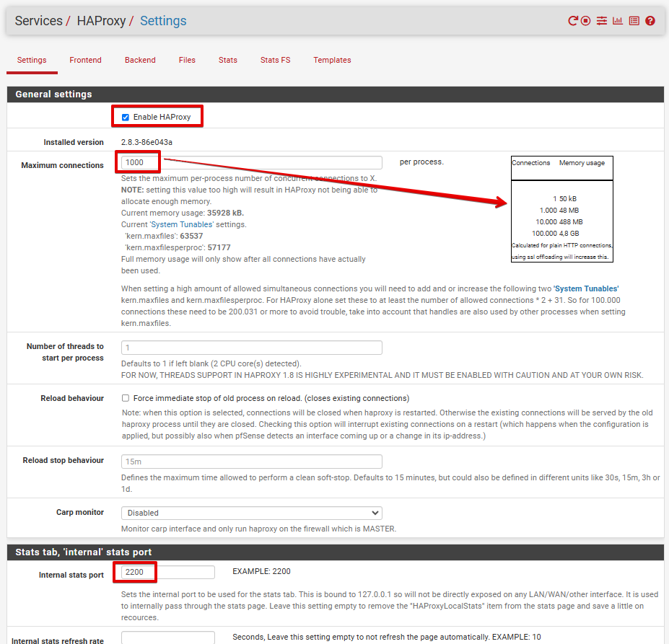The height and width of the screenshot is (644, 669).
Task: Click the restart service icon
Action: click(x=573, y=21)
